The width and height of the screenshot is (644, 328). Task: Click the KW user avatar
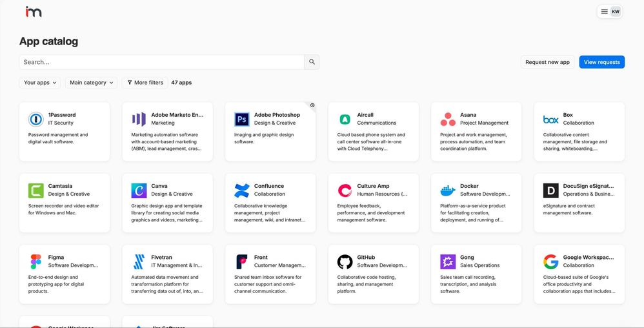[x=616, y=12]
